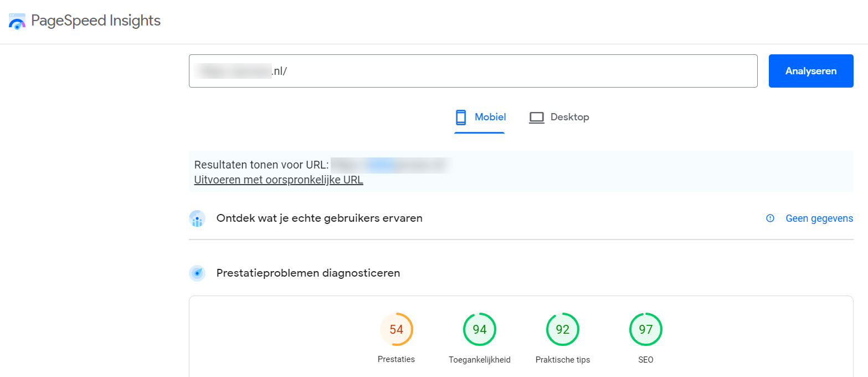Viewport: 868px width, 377px height.
Task: Open the Toegankelijkheid score gauge showing 94
Action: 480,330
